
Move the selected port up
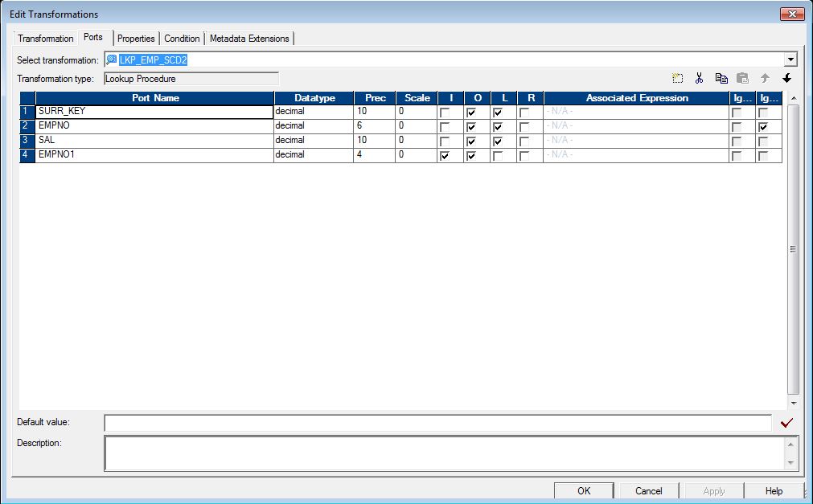point(765,77)
